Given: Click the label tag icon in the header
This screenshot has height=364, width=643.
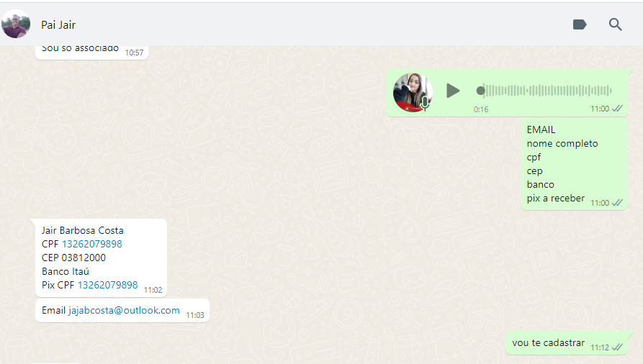Looking at the screenshot, I should (580, 24).
